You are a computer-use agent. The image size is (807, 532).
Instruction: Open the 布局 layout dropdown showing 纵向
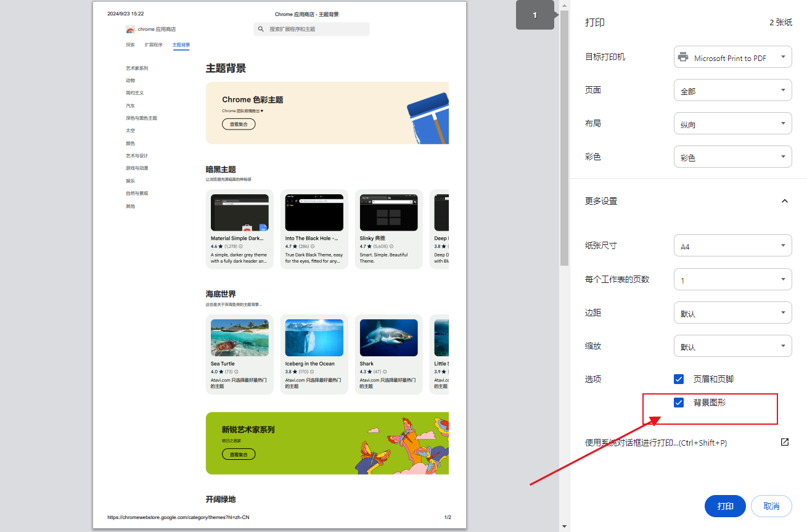pyautogui.click(x=732, y=124)
